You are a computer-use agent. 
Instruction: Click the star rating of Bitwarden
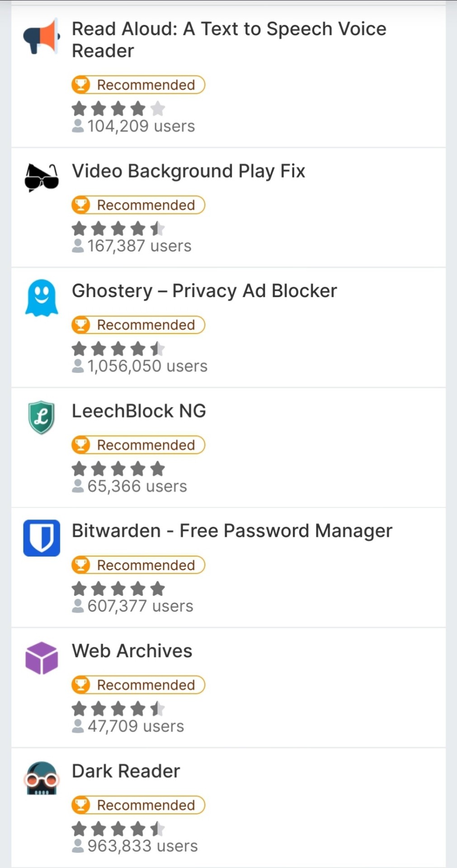[118, 589]
